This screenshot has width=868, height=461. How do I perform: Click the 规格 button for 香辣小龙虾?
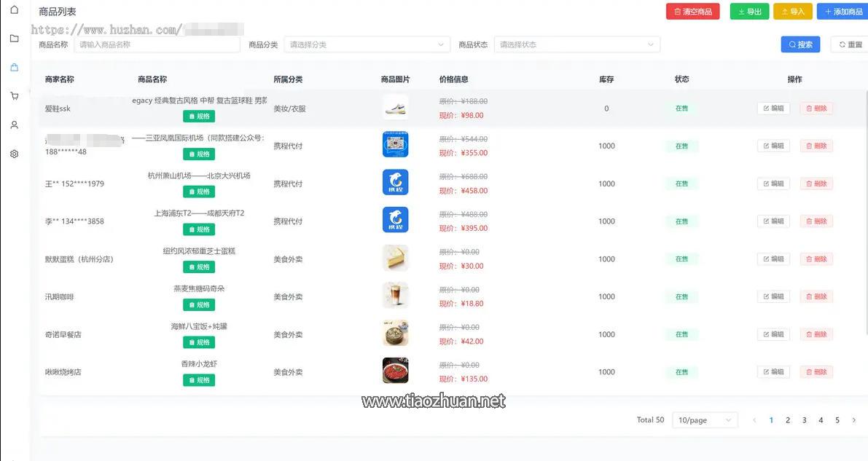coord(199,380)
